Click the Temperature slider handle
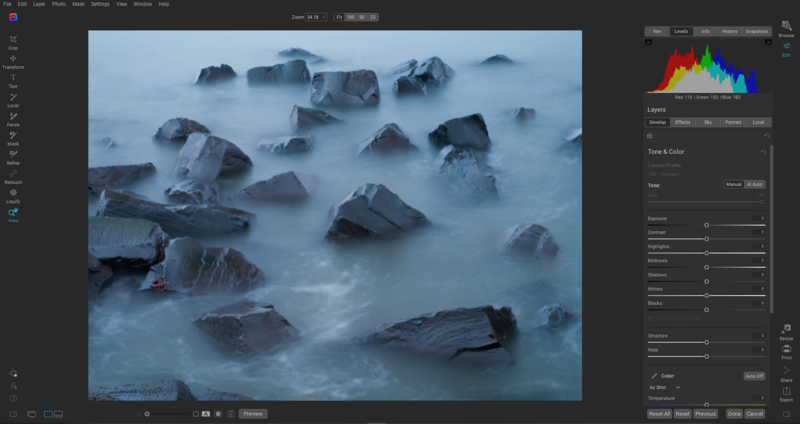 pyautogui.click(x=707, y=405)
